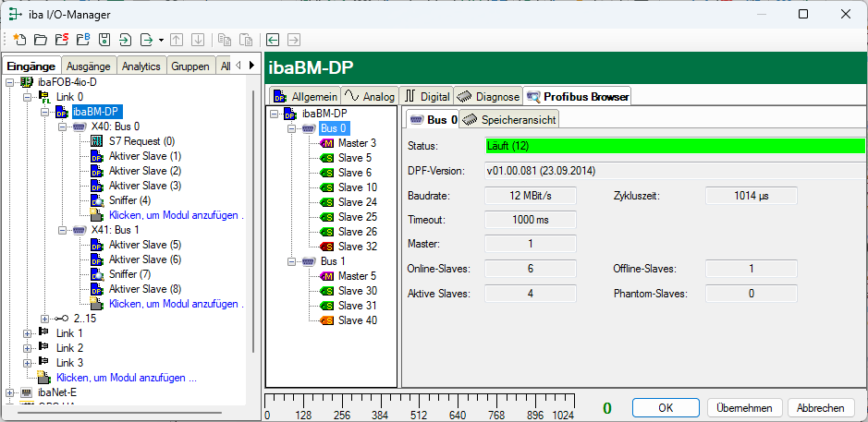
Task: Click the Import toolbar icon
Action: 127,40
